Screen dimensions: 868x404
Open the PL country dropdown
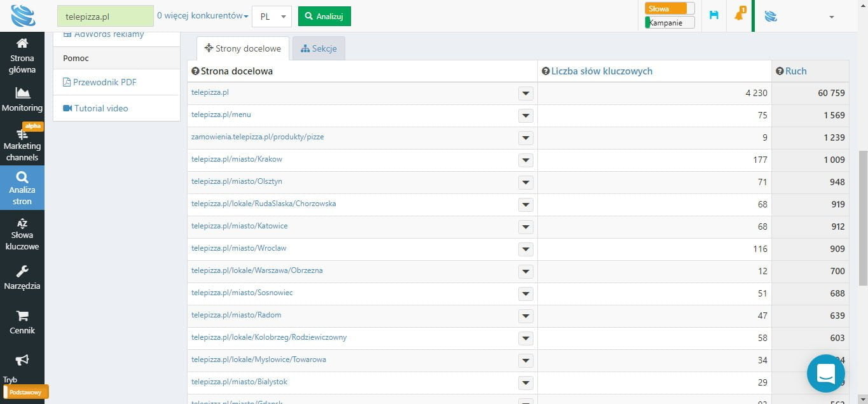point(272,17)
